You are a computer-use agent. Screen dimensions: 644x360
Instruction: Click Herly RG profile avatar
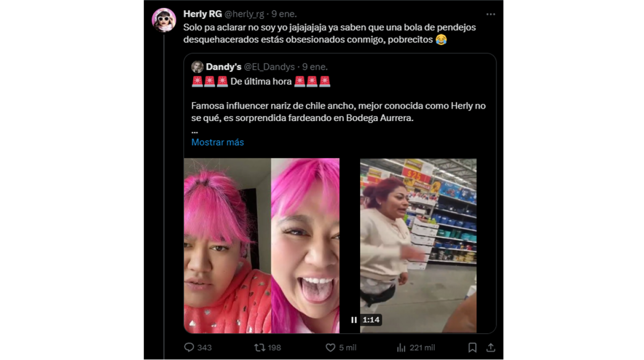click(164, 20)
